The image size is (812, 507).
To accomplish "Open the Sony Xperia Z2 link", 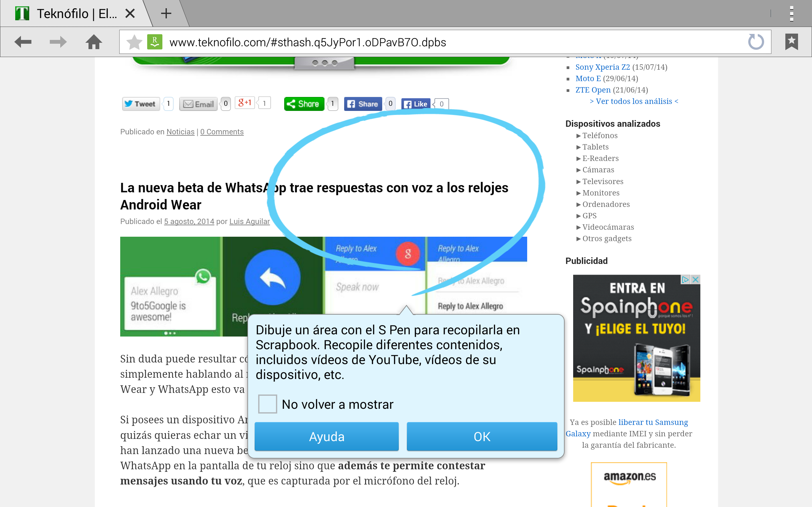I will pos(602,67).
